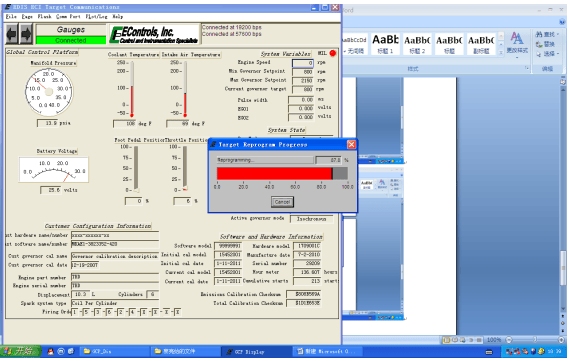Click the Gauges page button
The width and height of the screenshot is (570, 361).
pos(71,30)
